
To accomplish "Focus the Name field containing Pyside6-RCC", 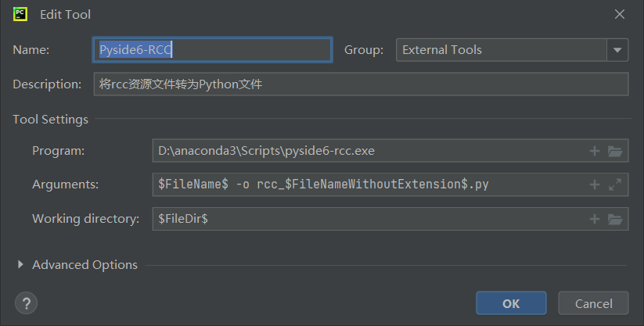I will pos(212,50).
